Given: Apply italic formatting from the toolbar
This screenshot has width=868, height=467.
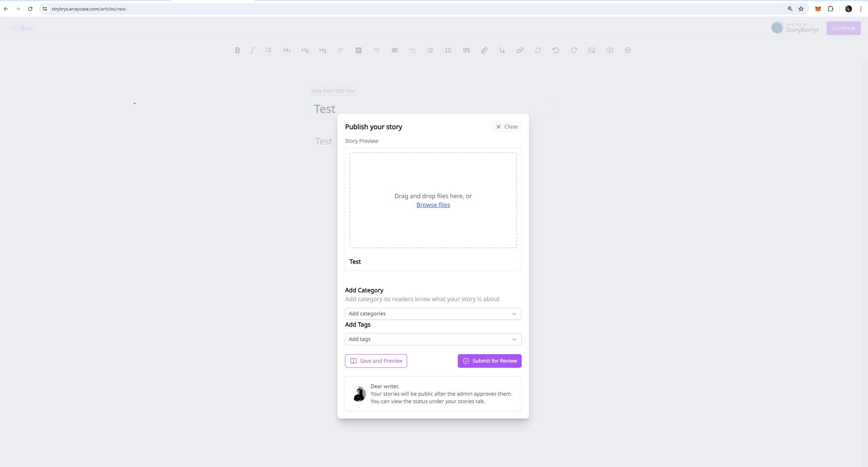Looking at the screenshot, I should click(x=252, y=50).
